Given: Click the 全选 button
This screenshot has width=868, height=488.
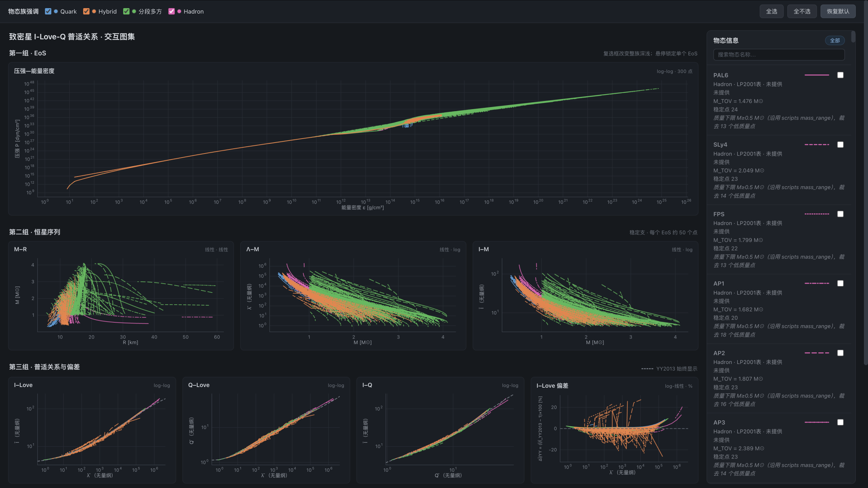Looking at the screenshot, I should click(x=771, y=12).
